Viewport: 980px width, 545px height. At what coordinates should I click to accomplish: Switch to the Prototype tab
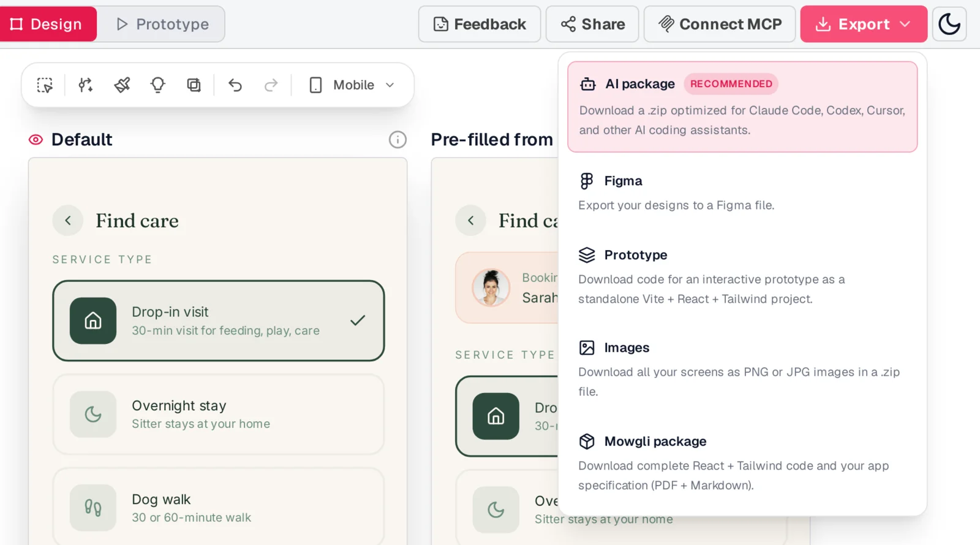(162, 24)
